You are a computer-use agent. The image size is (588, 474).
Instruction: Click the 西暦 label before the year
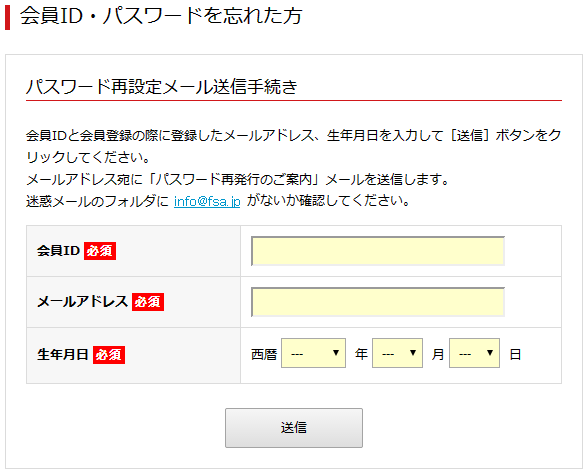point(264,354)
